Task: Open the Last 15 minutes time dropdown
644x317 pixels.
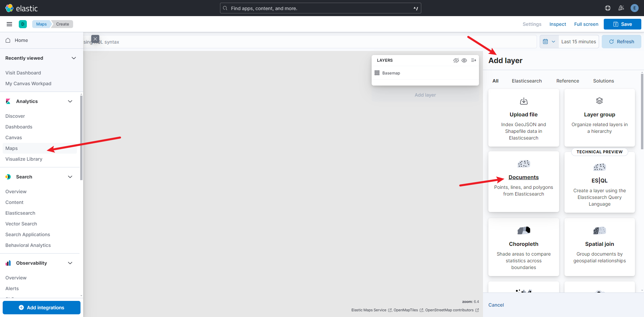Action: coord(578,41)
